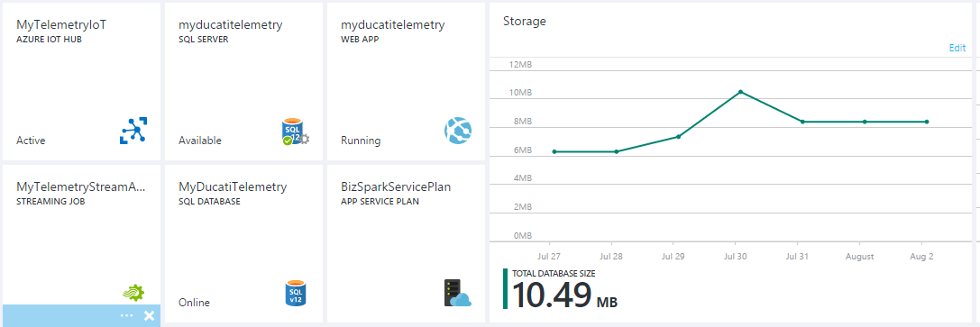The image size is (980, 327).
Task: Click the Total Database Size 10.49 MB value
Action: pos(565,295)
